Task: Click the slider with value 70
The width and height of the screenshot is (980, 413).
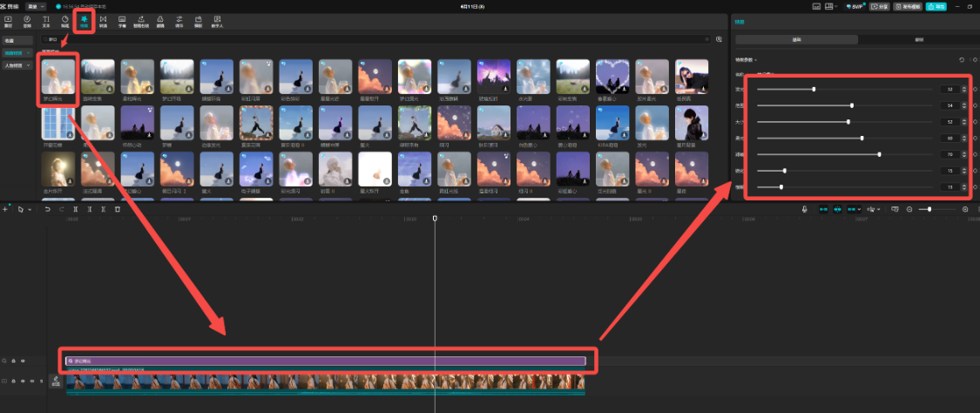Action: 845,154
